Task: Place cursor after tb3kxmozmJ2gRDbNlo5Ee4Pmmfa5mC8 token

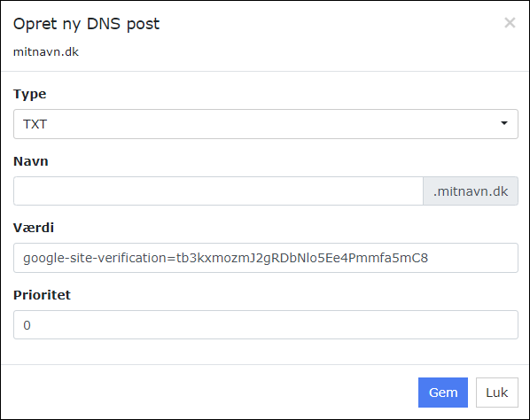Action: pyautogui.click(x=429, y=258)
